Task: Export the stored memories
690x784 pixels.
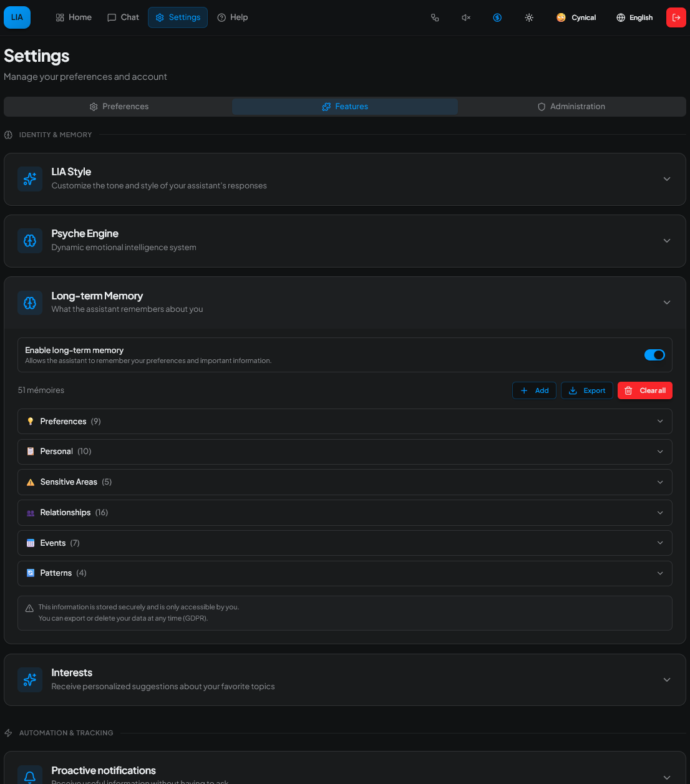Action: (x=587, y=390)
